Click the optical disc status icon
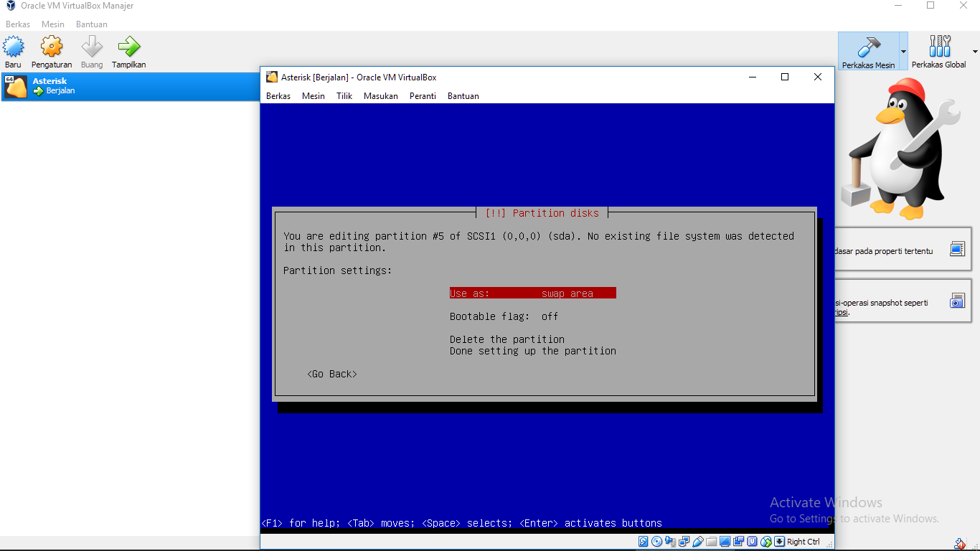 656,542
